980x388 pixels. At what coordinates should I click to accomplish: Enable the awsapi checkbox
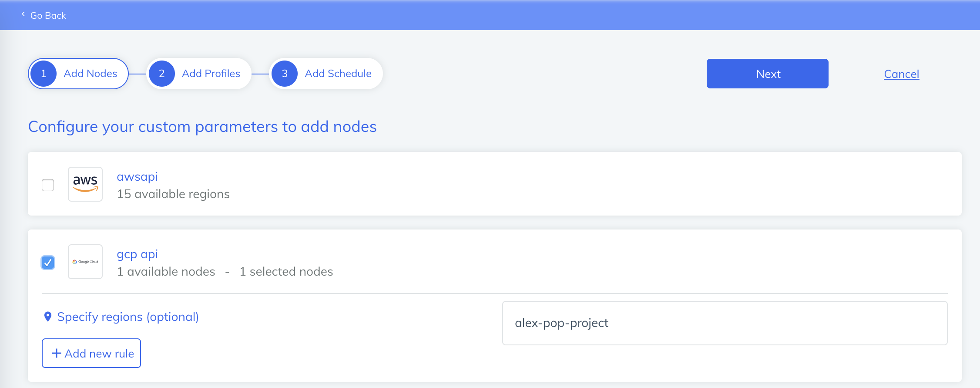(48, 185)
